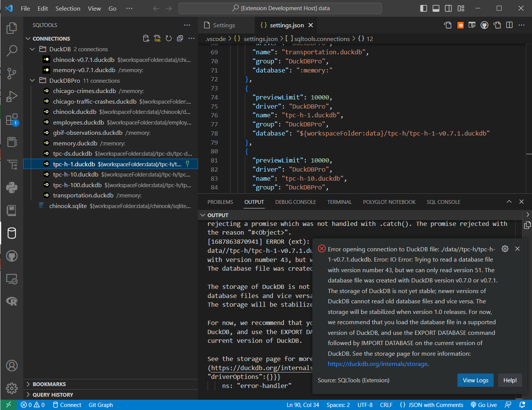This screenshot has height=410, width=532.
Task: Open the Explorer view in activity bar
Action: click(x=12, y=28)
